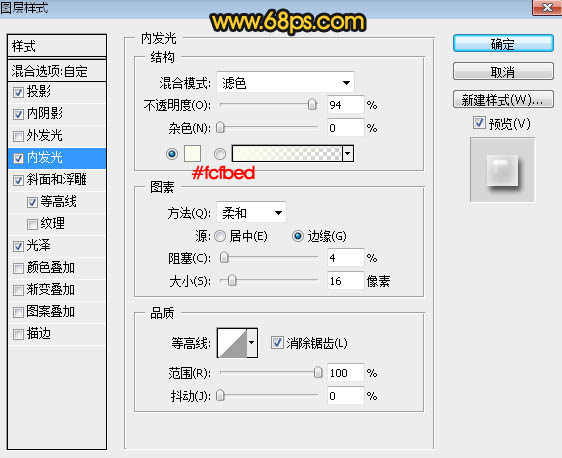This screenshot has height=458, width=562.
Task: Select the solid color radio button
Action: [172, 154]
